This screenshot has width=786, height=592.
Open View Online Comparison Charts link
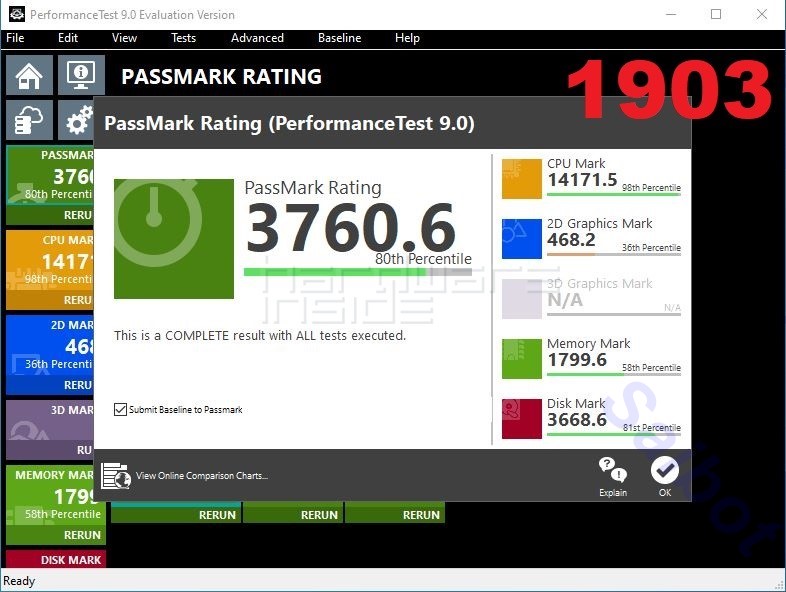coord(201,476)
